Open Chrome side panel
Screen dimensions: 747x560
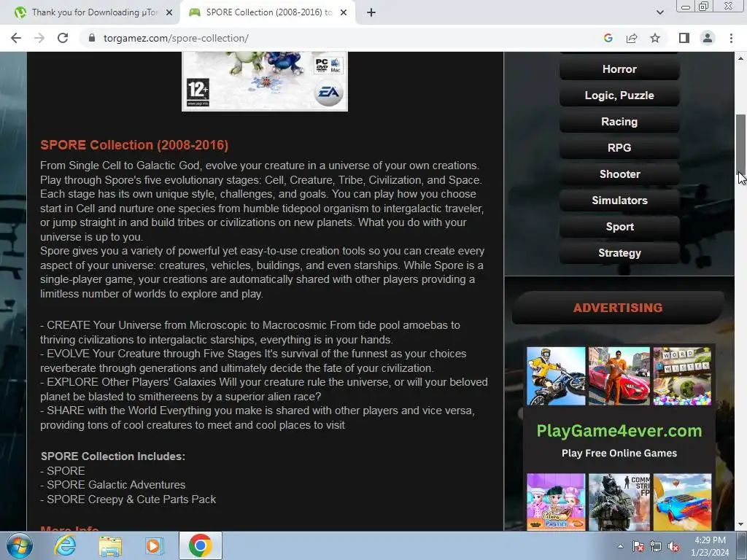684,38
